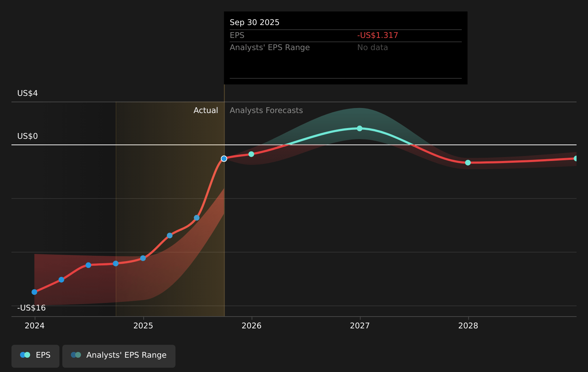This screenshot has height=372, width=588.
Task: Click the June 2025 EPS data point
Action: 197,218
